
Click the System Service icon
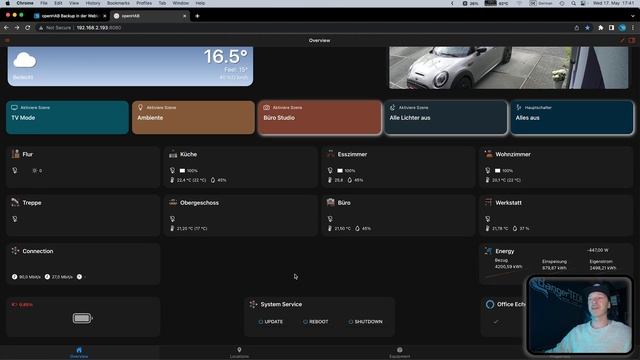click(x=253, y=304)
